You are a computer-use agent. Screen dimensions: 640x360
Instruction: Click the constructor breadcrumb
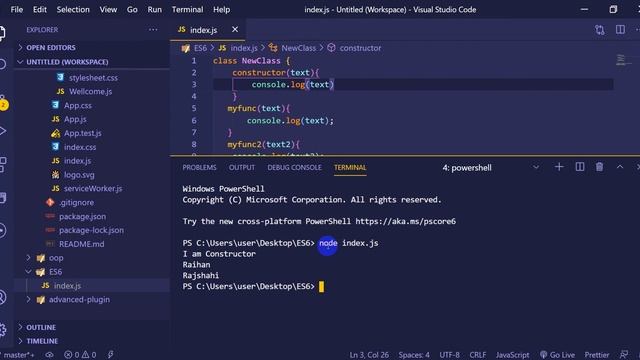pyautogui.click(x=360, y=48)
